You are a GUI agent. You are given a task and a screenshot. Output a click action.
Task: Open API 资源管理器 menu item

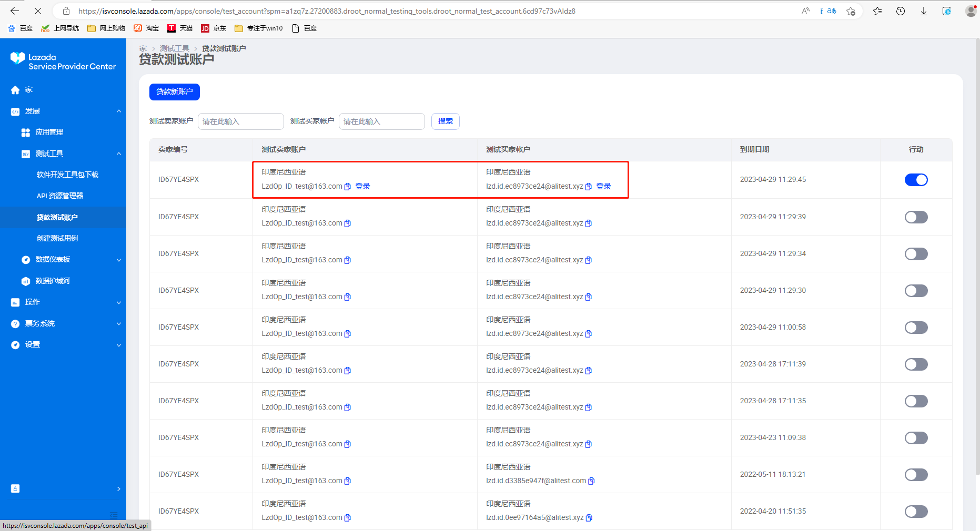click(x=60, y=196)
